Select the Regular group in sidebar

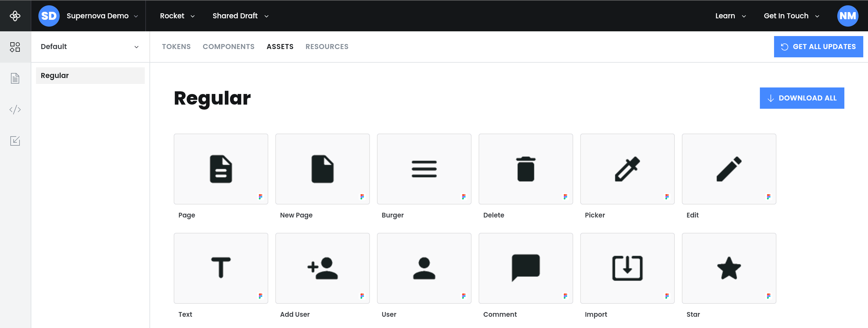click(x=90, y=76)
